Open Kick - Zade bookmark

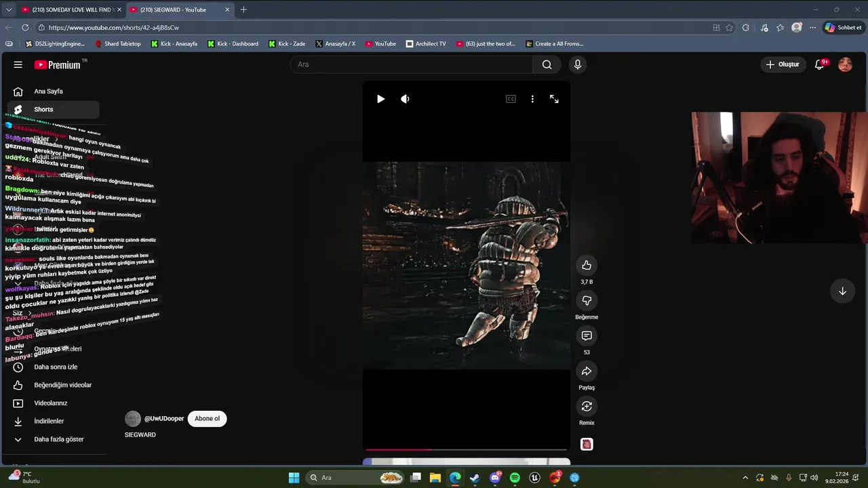click(x=287, y=44)
